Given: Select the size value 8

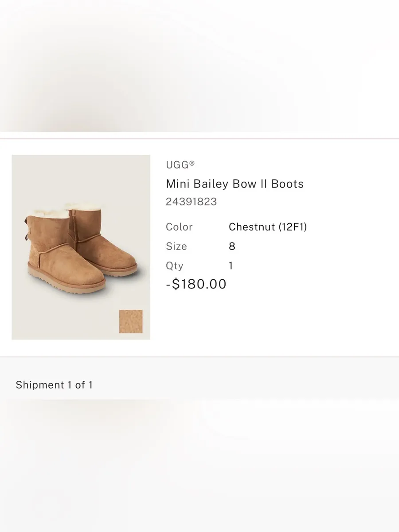Looking at the screenshot, I should point(232,246).
